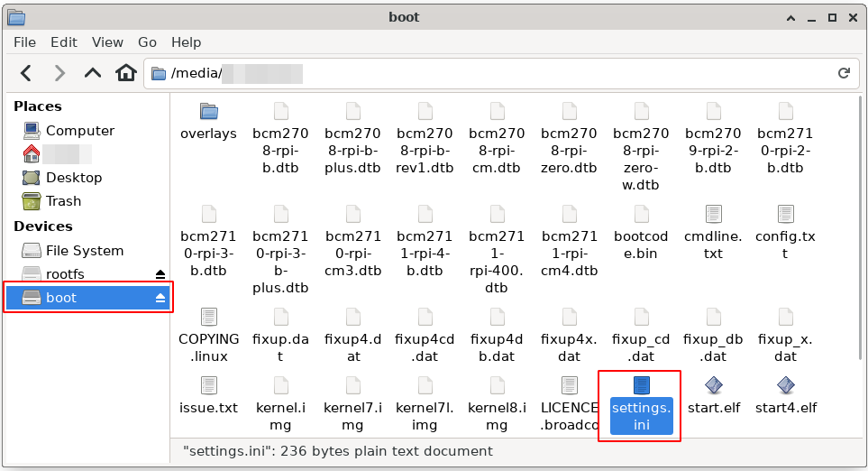This screenshot has width=868, height=471.
Task: Select the fixup.dat file
Action: (280, 336)
